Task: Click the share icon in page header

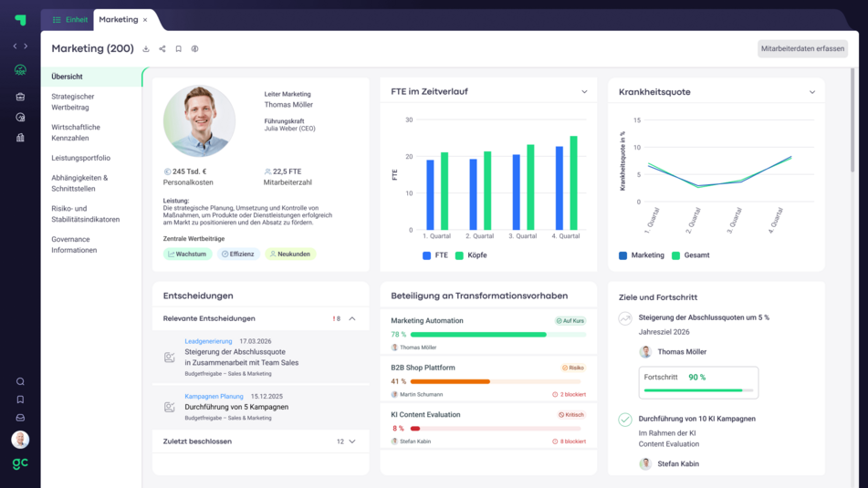Action: (162, 49)
